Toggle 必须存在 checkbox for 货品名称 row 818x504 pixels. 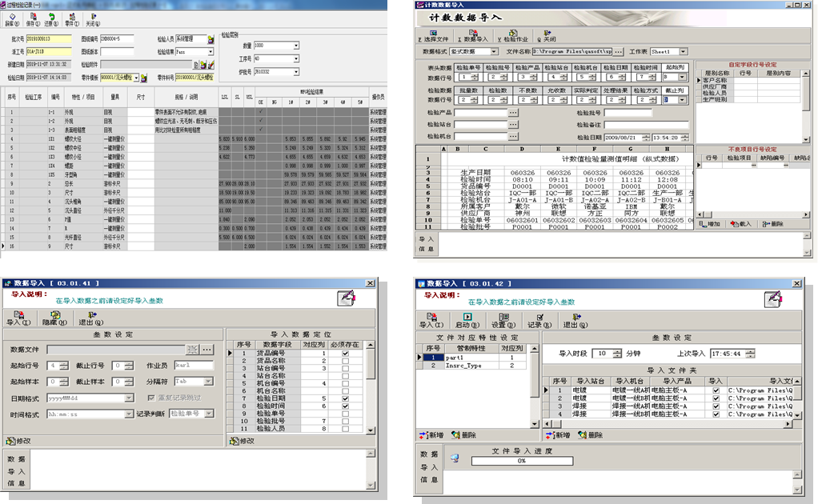[x=345, y=361]
